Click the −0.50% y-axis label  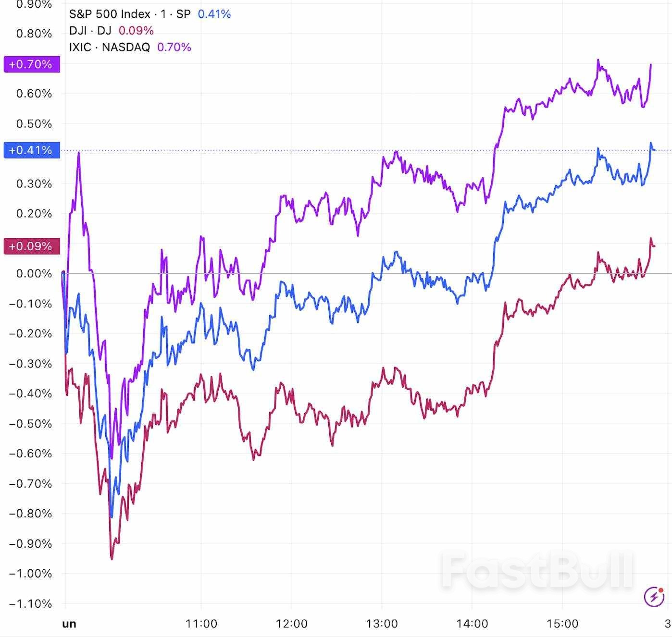(30, 424)
